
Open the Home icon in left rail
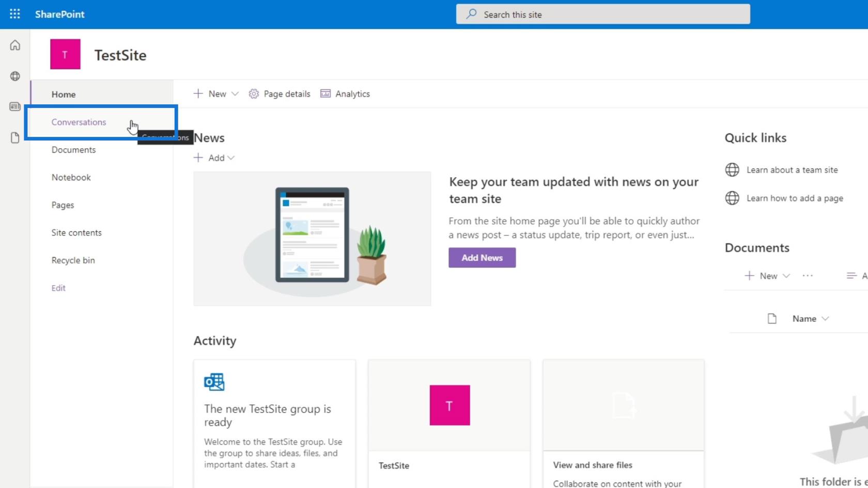(15, 45)
